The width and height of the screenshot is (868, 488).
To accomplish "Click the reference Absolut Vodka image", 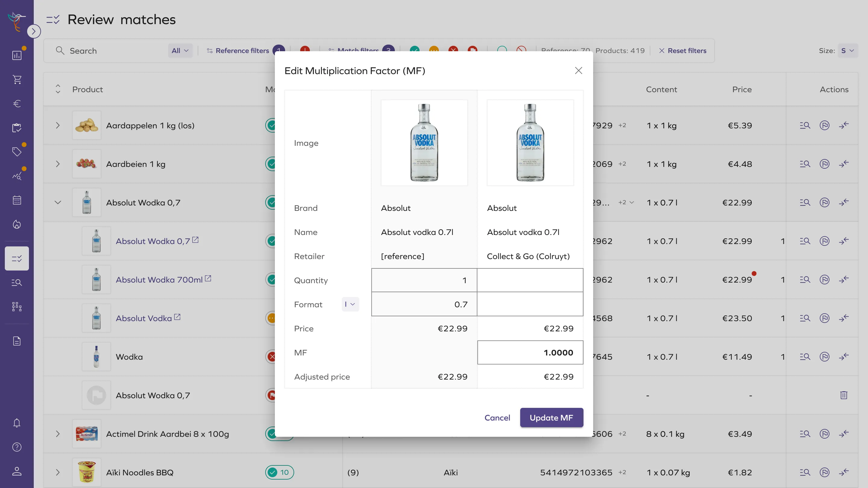I will [x=424, y=142].
